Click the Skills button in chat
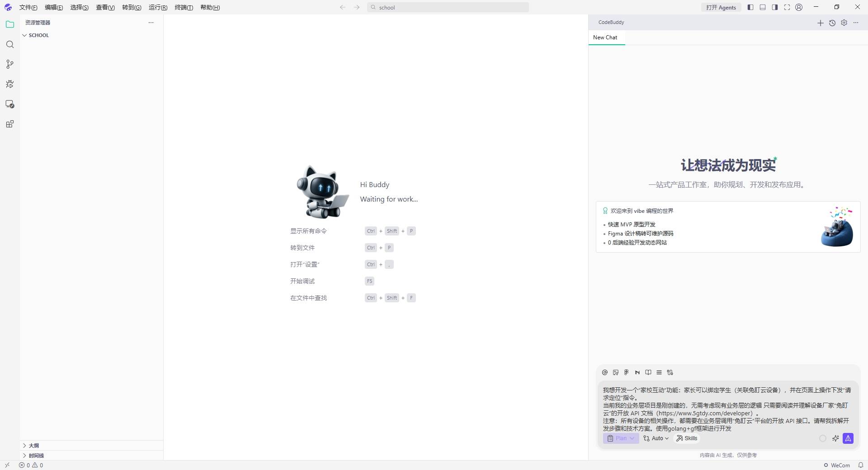Screen dimensions: 868x470 tap(687, 438)
